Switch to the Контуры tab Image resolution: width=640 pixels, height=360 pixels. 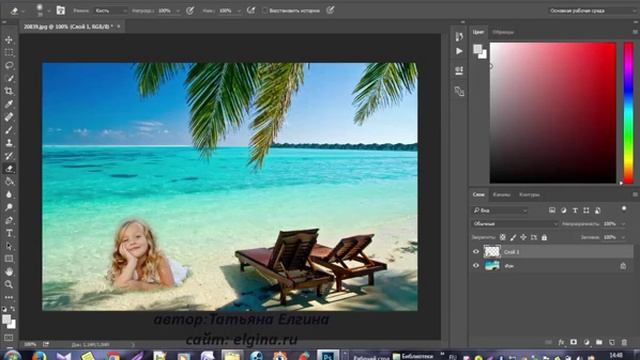point(529,195)
